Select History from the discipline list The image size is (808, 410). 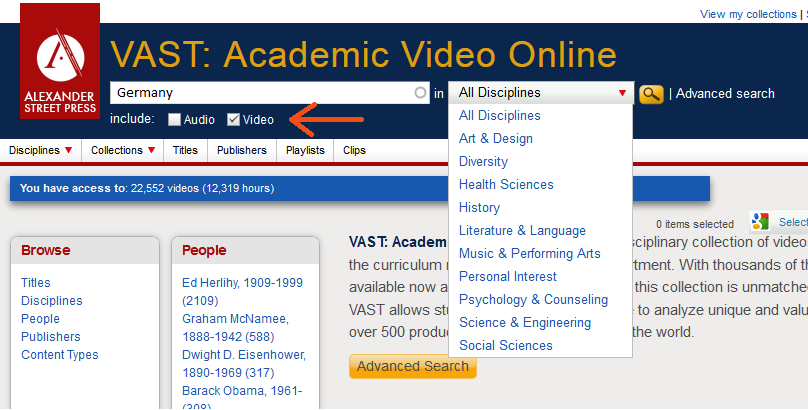point(479,208)
